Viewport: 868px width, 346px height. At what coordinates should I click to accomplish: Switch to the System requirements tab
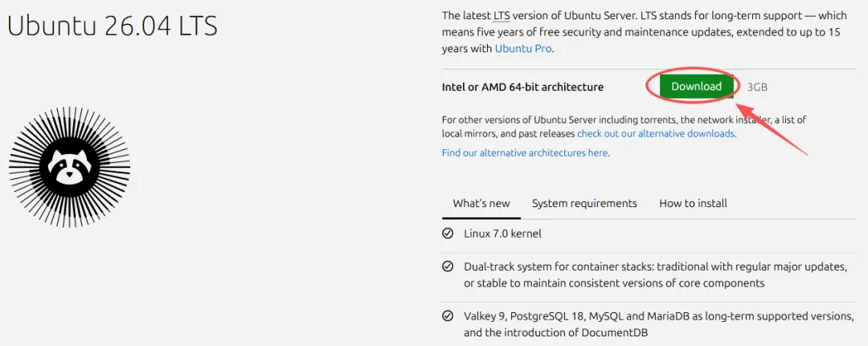[584, 203]
